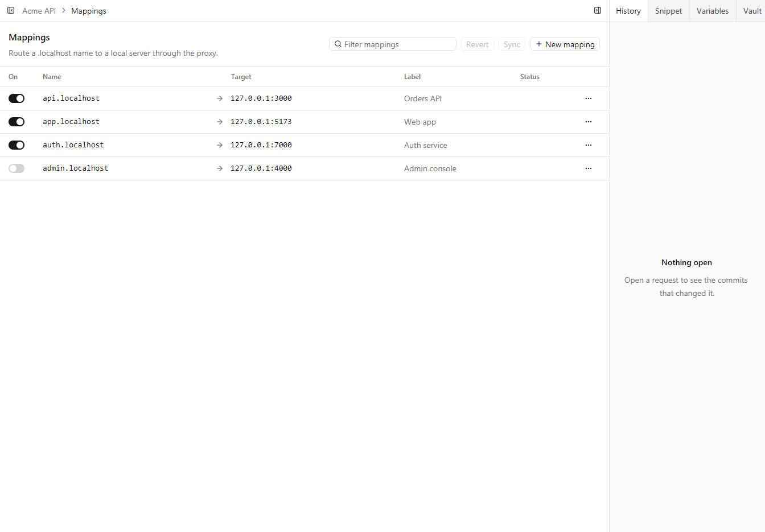Click the Status column header

coord(530,77)
